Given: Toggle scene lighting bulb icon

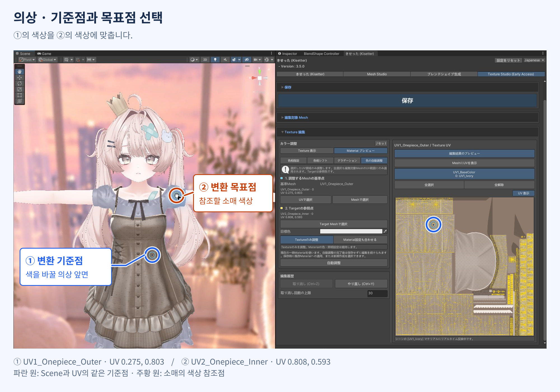Looking at the screenshot, I should (x=215, y=60).
